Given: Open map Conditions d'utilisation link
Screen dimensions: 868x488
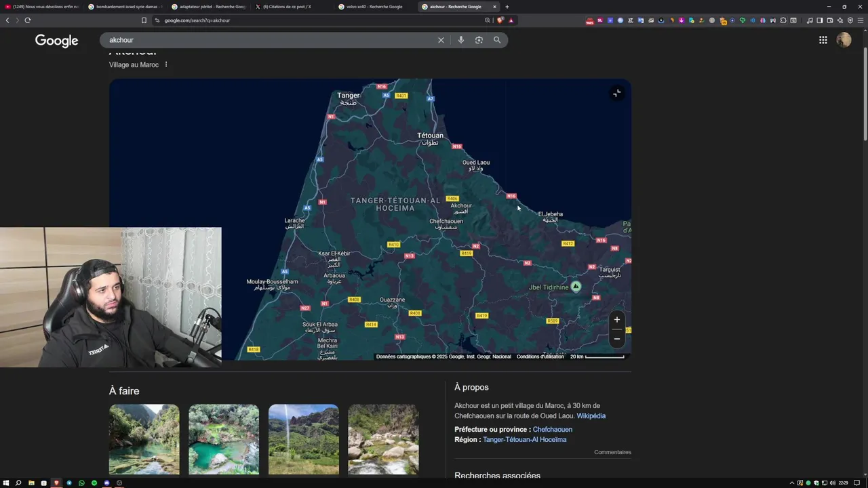Looking at the screenshot, I should (x=540, y=357).
